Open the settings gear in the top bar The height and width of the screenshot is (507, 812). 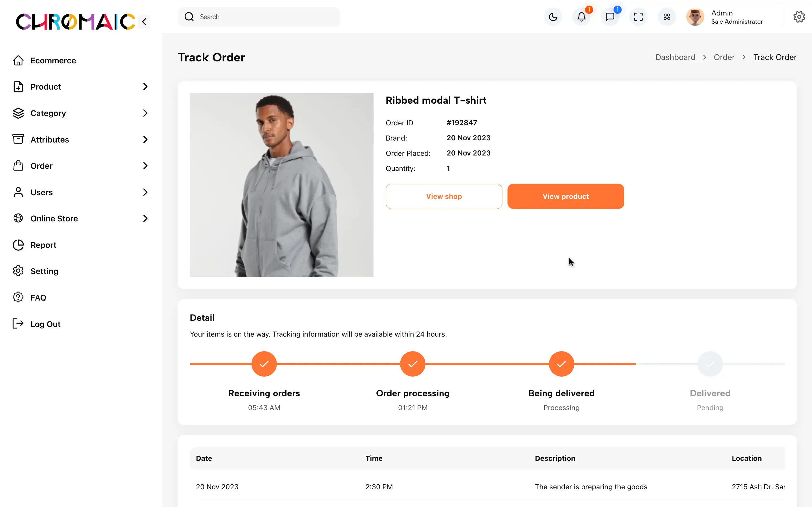coord(799,17)
